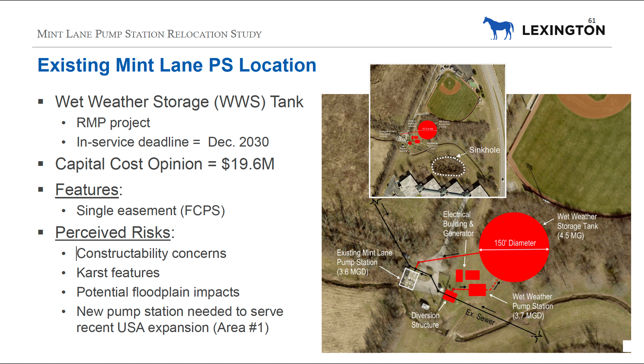The width and height of the screenshot is (644, 364).
Task: Click the dotted Sinkhole outline on inset map
Action: coord(448,166)
